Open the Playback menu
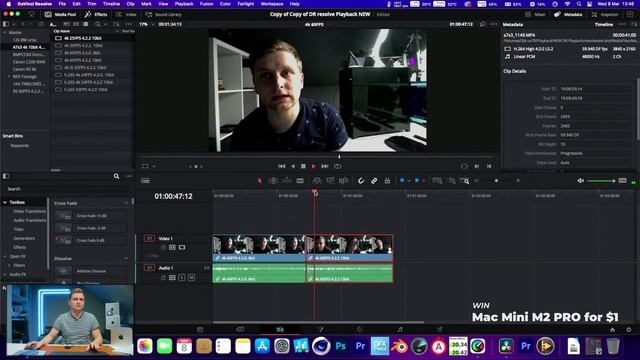Image resolution: width=640 pixels, height=360 pixels. tap(184, 4)
